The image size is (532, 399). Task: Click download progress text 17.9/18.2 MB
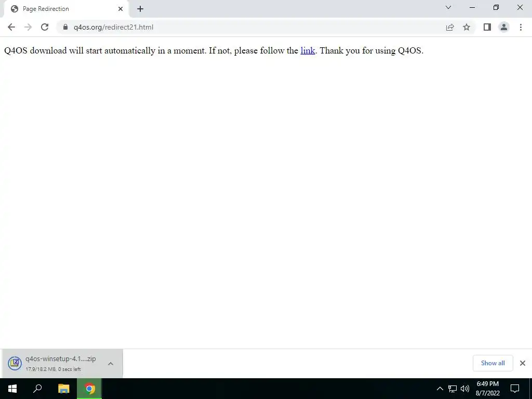click(54, 369)
